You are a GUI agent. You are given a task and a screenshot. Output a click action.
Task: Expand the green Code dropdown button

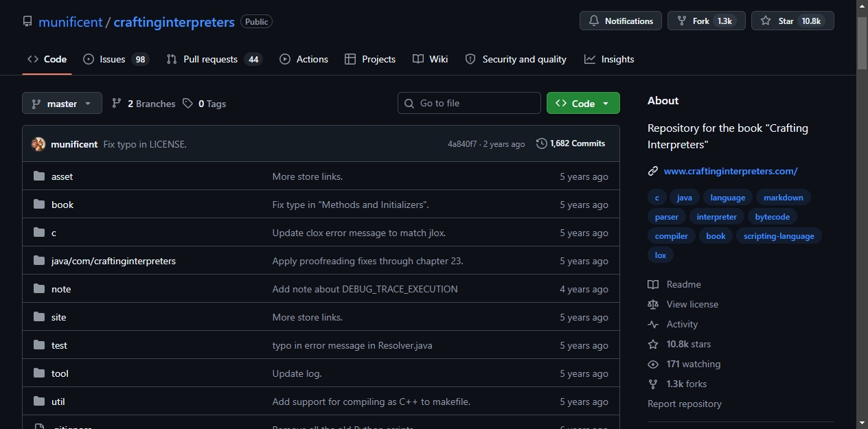[x=583, y=103]
